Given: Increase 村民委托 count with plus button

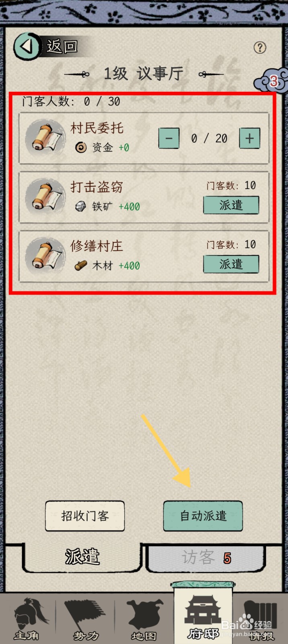Looking at the screenshot, I should tap(250, 138).
